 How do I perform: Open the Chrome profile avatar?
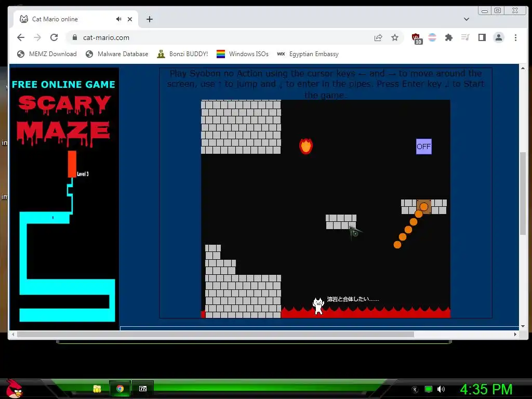[498, 37]
